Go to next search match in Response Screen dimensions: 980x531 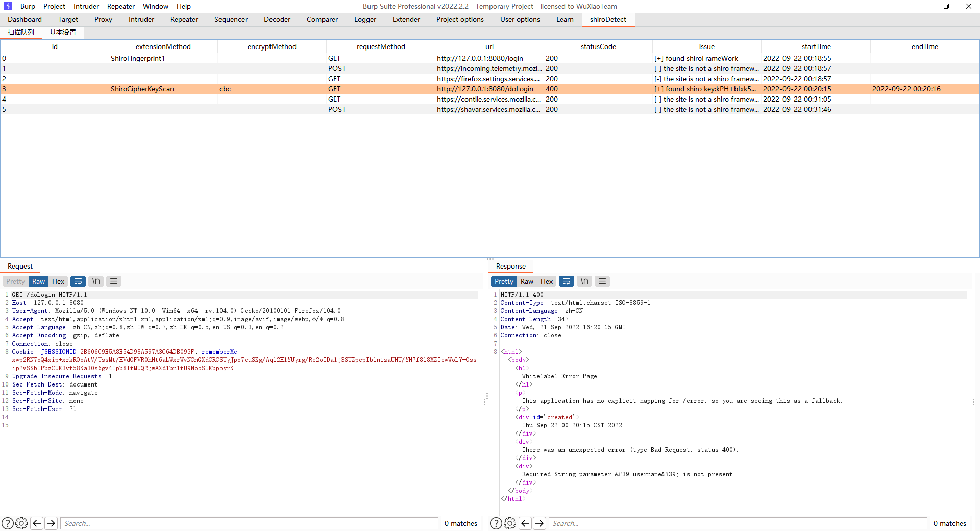(x=540, y=523)
